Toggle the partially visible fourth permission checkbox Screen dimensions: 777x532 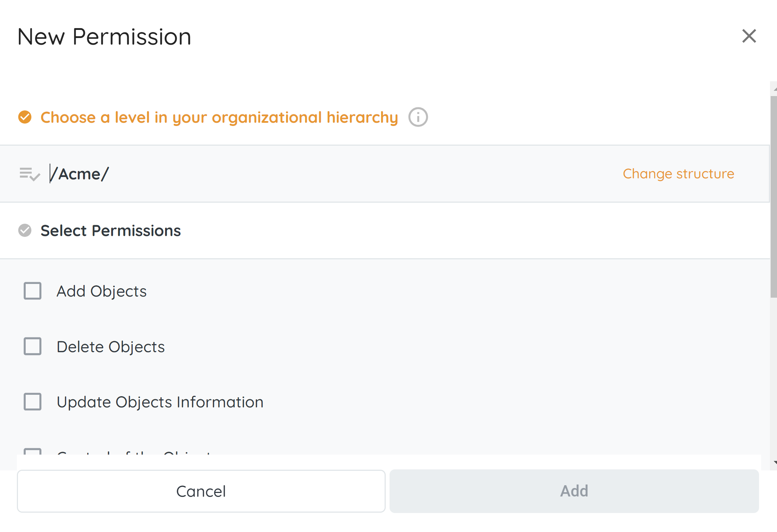point(33,451)
